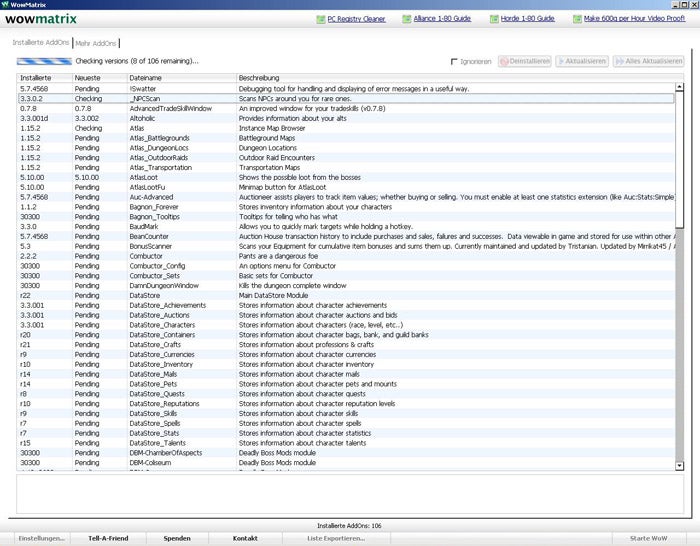
Task: Click the Spenden button
Action: [x=177, y=538]
